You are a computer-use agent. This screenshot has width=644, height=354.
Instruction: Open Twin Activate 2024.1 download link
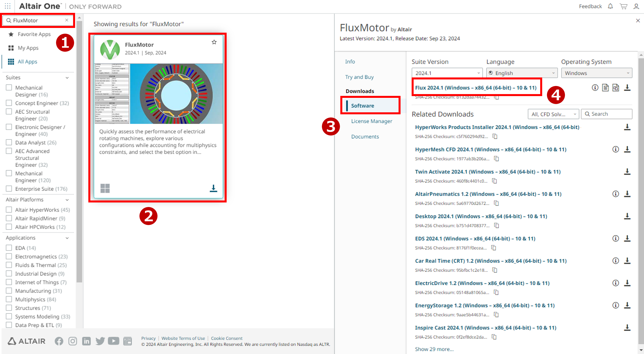488,172
